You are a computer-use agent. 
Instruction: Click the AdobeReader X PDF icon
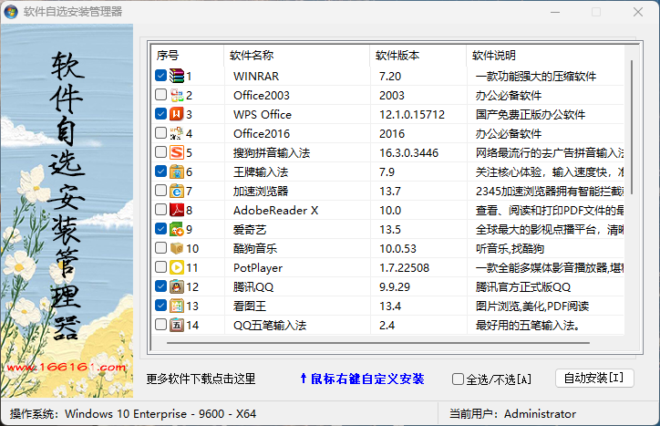click(x=177, y=210)
